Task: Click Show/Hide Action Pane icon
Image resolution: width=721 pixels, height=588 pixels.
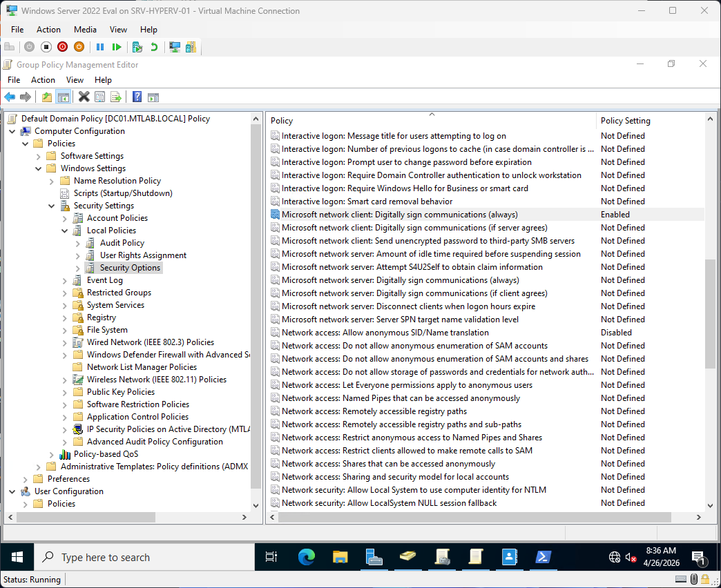Action: (x=153, y=97)
